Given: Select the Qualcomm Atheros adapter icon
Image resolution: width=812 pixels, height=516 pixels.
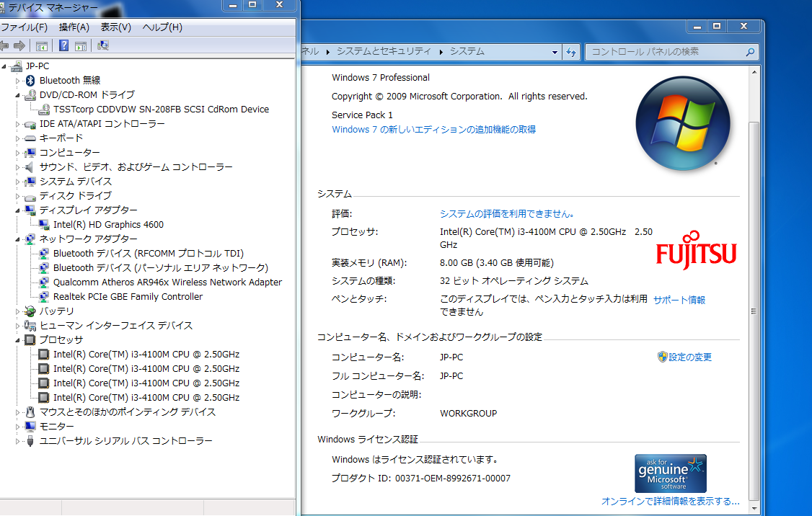Looking at the screenshot, I should pos(44,282).
